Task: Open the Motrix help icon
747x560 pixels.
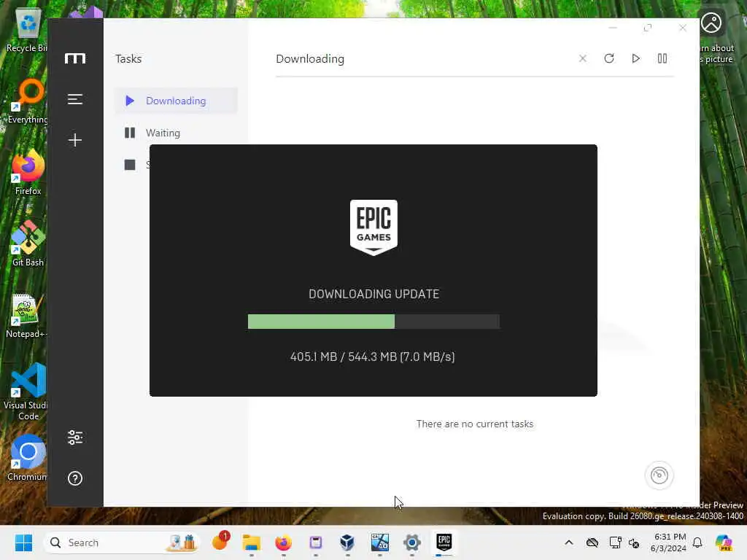Action: tap(75, 478)
